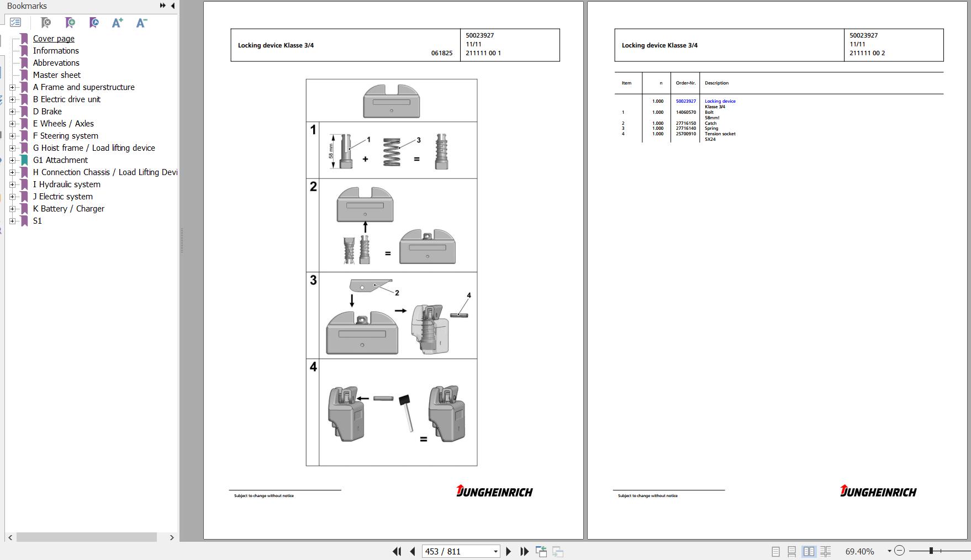Expand the I Hydraulic system bookmark
This screenshot has height=560, width=971.
pyautogui.click(x=13, y=184)
